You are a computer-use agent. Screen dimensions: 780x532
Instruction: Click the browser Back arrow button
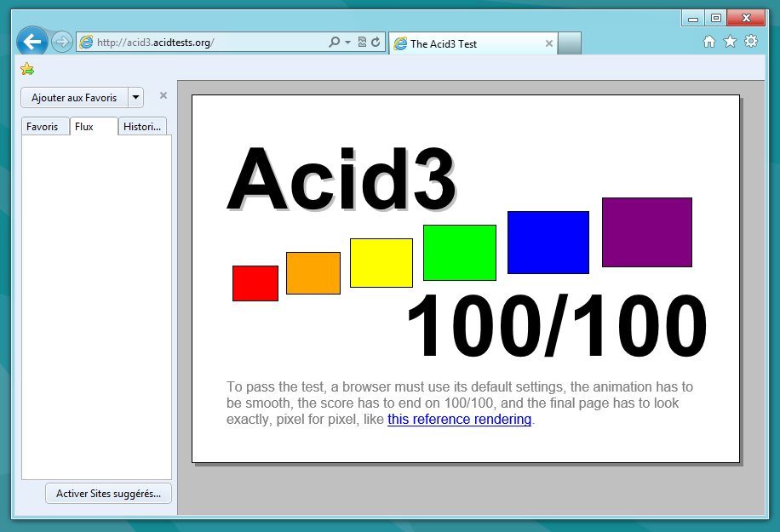pos(32,42)
